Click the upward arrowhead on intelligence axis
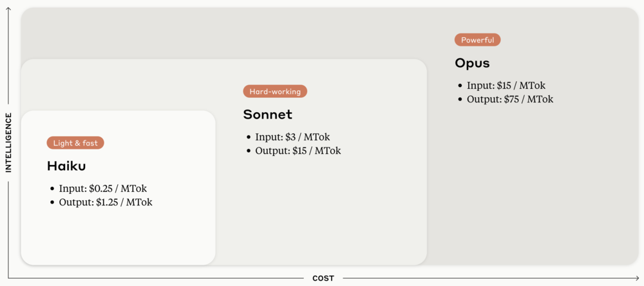The width and height of the screenshot is (644, 286). (8, 9)
